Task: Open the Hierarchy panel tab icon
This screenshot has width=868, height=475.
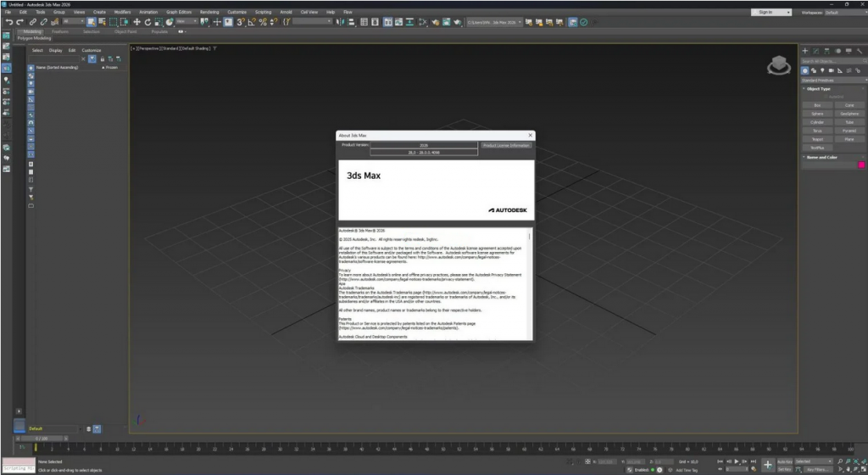Action: point(826,51)
